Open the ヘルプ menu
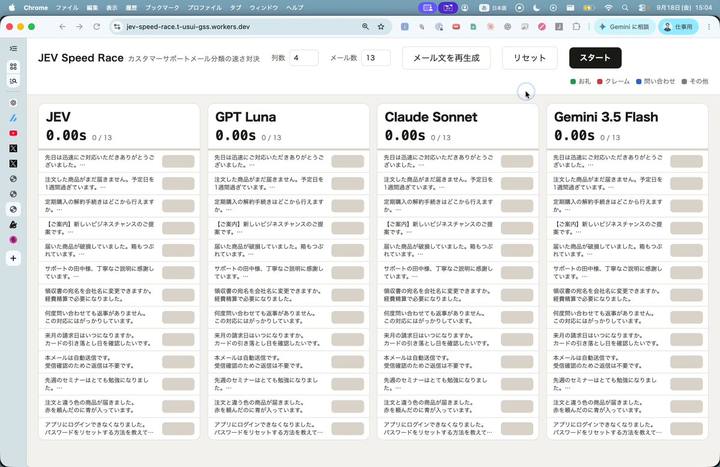 294,7
